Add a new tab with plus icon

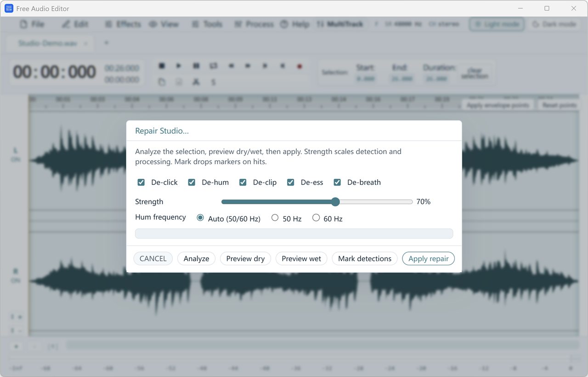click(x=107, y=43)
